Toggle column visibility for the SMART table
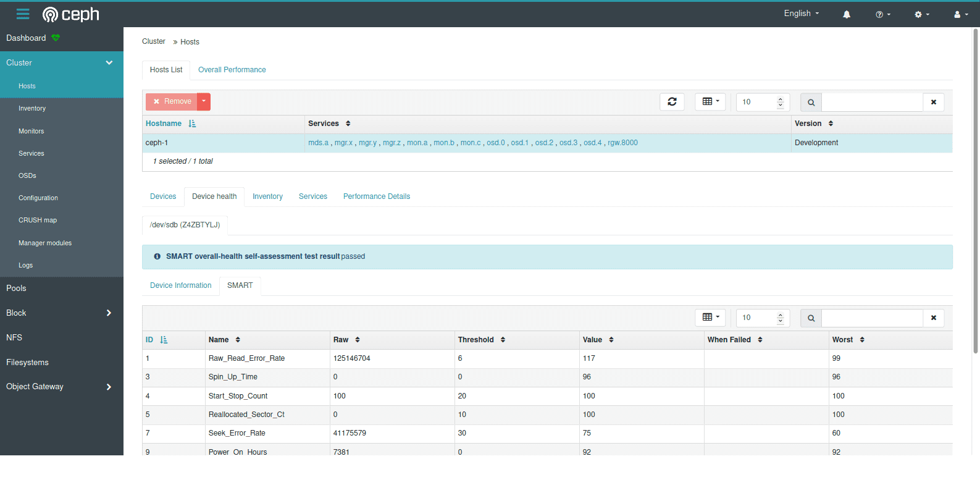 (x=710, y=318)
